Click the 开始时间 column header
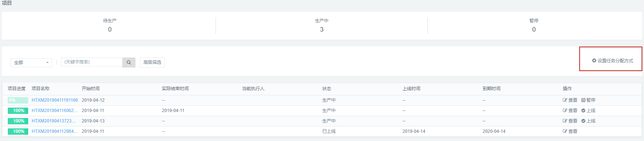 91,89
